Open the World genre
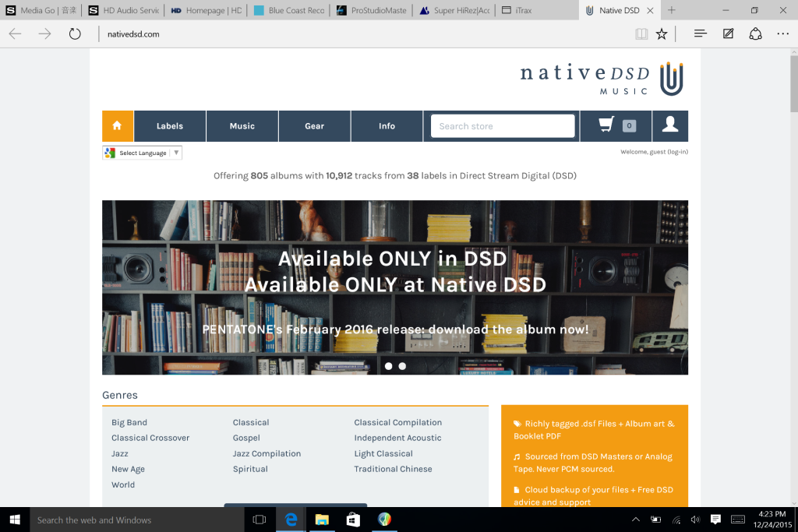Viewport: 798px width, 532px height. pos(123,484)
